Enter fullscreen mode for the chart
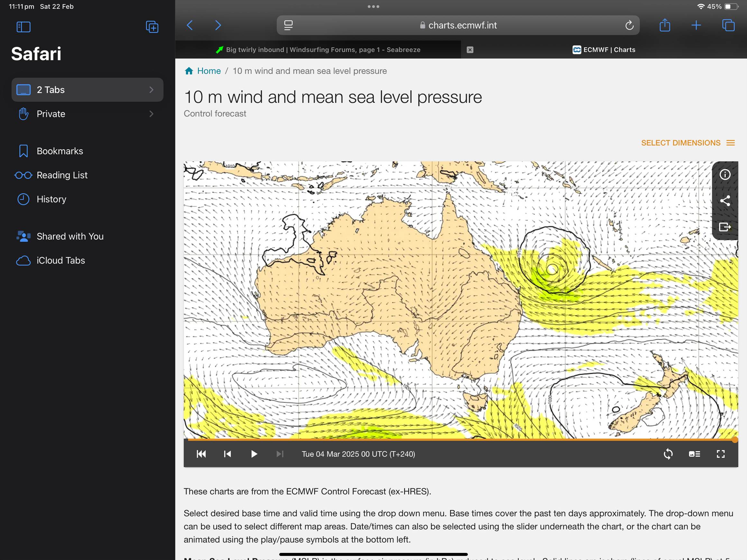747x560 pixels. pyautogui.click(x=721, y=454)
